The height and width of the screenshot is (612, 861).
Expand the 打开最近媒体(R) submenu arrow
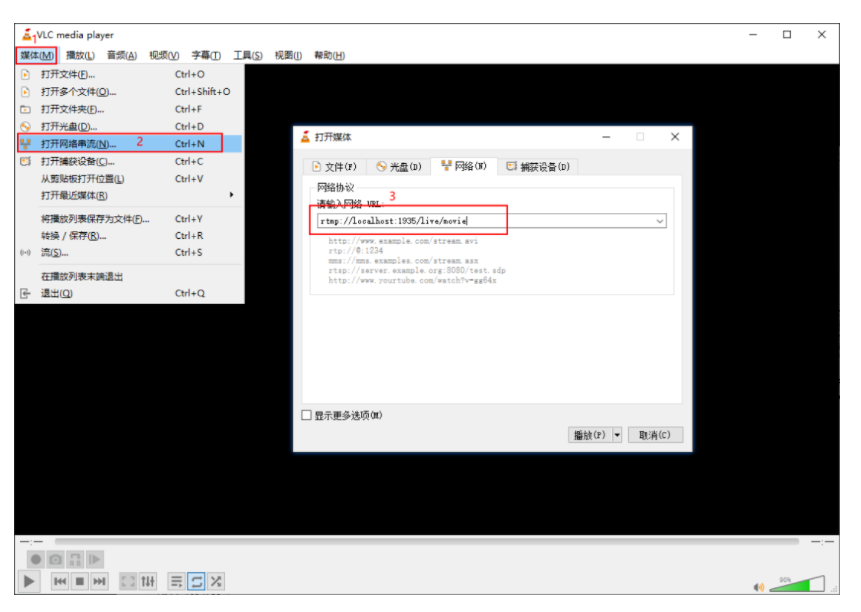232,195
